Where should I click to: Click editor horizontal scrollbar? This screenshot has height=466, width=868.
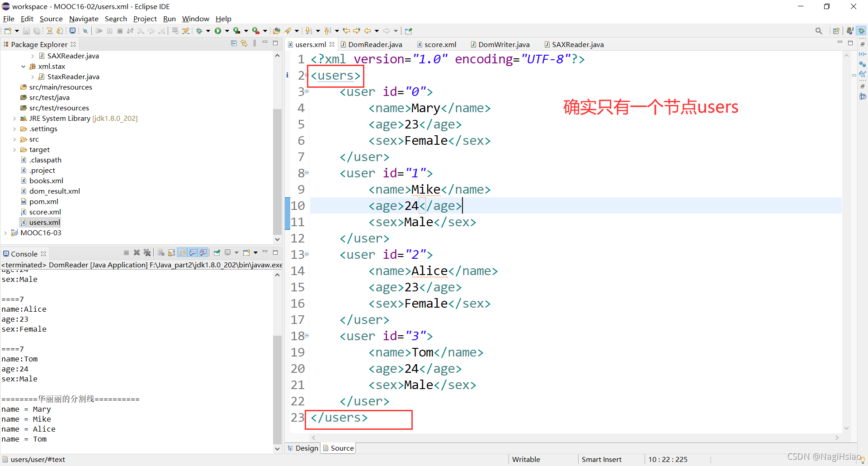tap(574, 437)
